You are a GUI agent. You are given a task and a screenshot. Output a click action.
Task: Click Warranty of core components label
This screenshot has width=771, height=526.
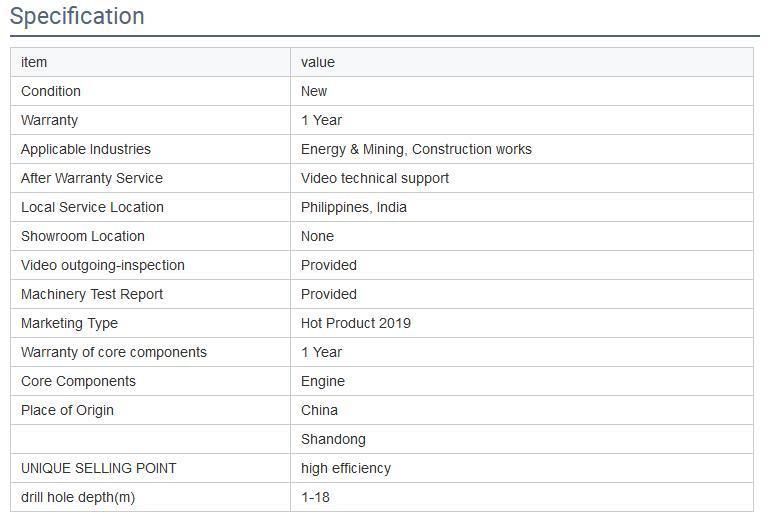[x=114, y=352]
